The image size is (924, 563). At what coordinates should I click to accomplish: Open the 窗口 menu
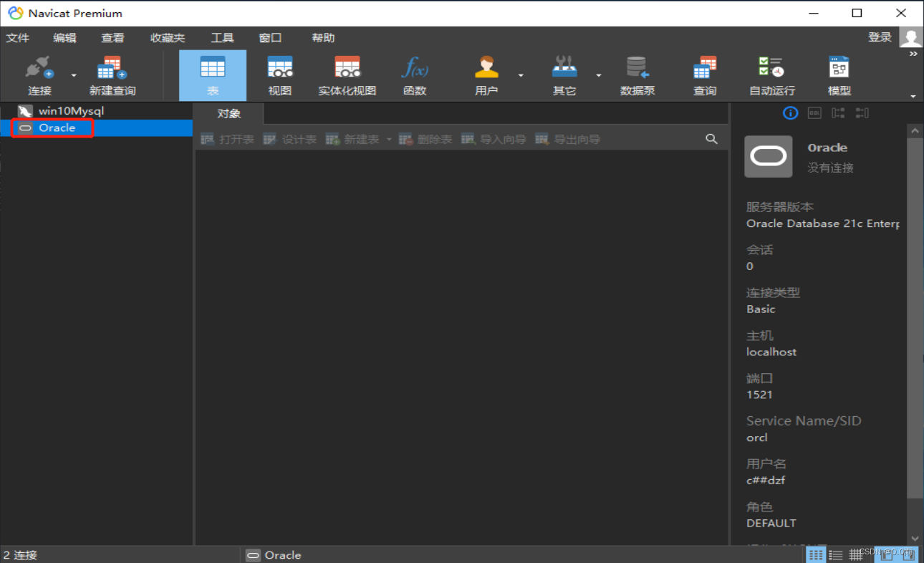point(270,38)
